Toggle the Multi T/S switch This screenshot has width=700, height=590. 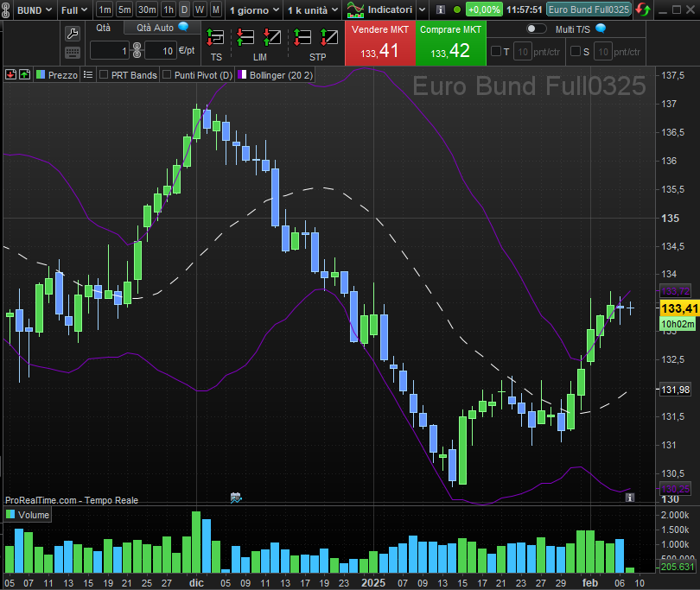[x=536, y=29]
